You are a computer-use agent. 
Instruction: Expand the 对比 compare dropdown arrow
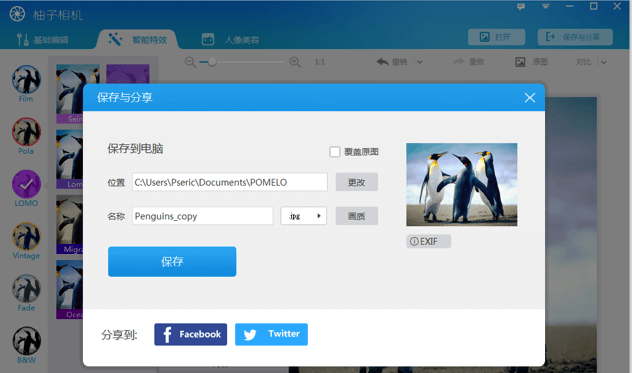click(604, 62)
